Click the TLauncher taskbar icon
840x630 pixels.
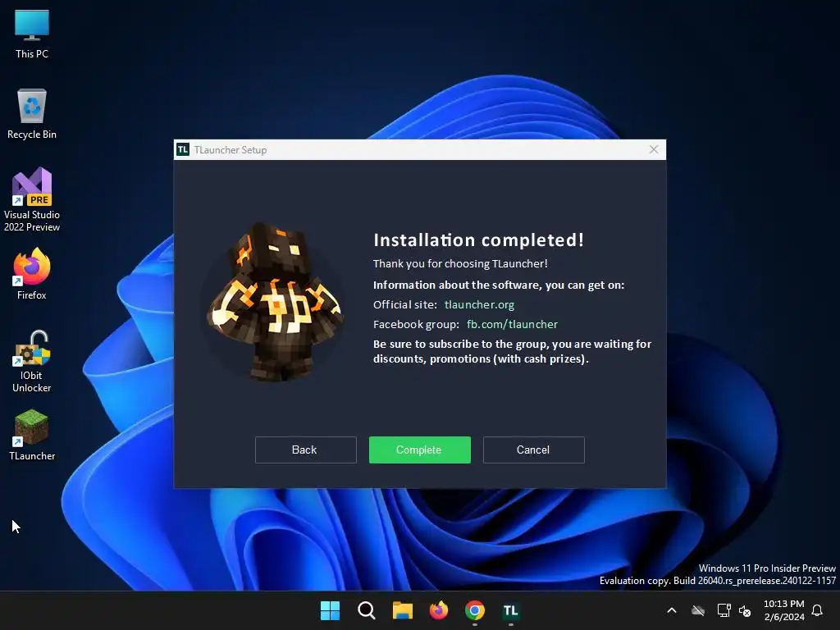point(510,610)
